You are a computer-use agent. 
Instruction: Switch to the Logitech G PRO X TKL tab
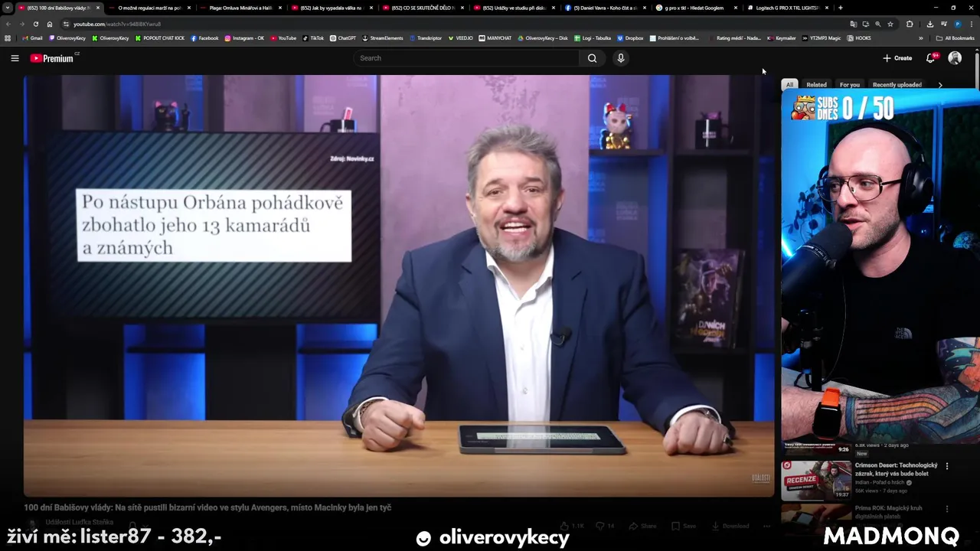point(787,8)
